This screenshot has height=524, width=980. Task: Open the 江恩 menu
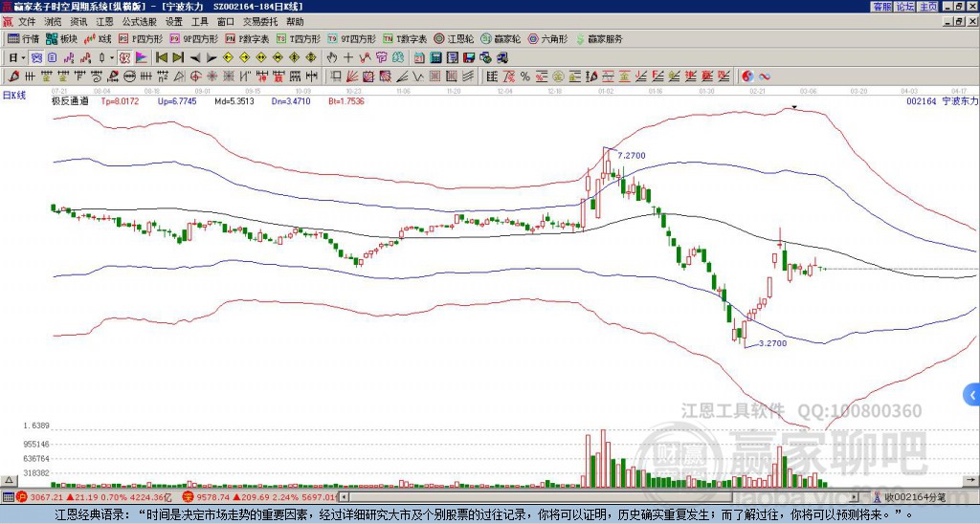[x=104, y=22]
